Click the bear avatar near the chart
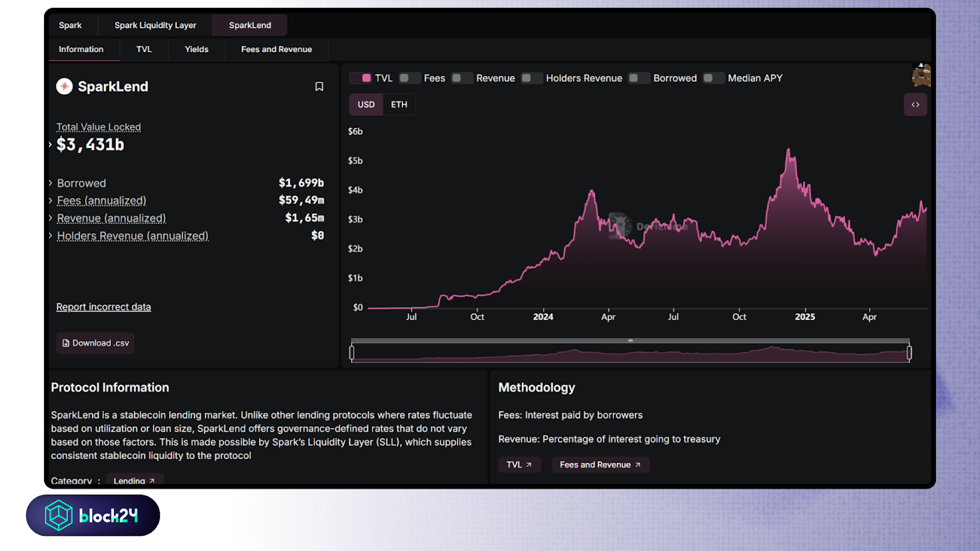Image resolution: width=980 pixels, height=551 pixels. click(921, 75)
